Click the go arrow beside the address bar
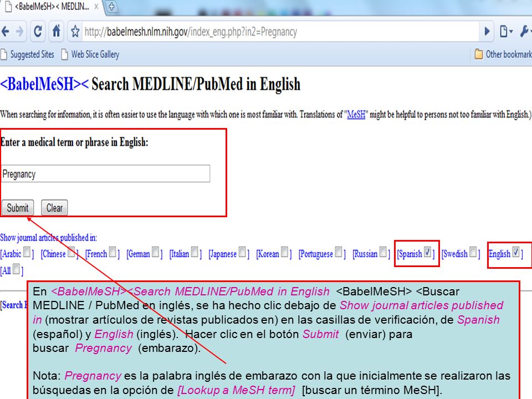Image resolution: width=532 pixels, height=399 pixels. click(x=487, y=32)
